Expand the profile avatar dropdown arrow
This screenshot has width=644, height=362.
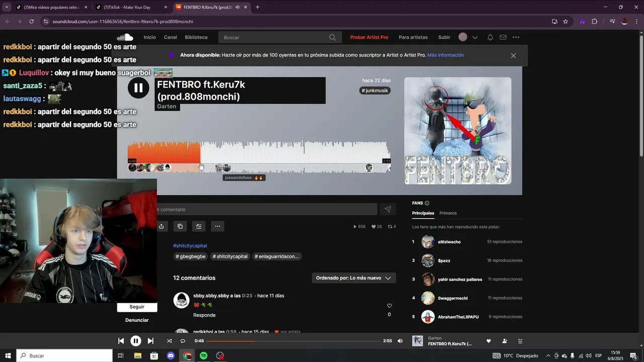pyautogui.click(x=474, y=37)
